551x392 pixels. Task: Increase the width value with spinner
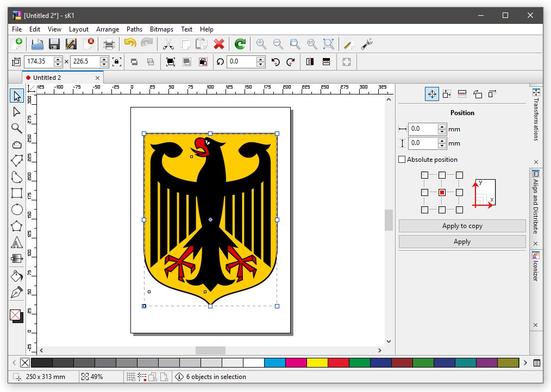(58, 59)
